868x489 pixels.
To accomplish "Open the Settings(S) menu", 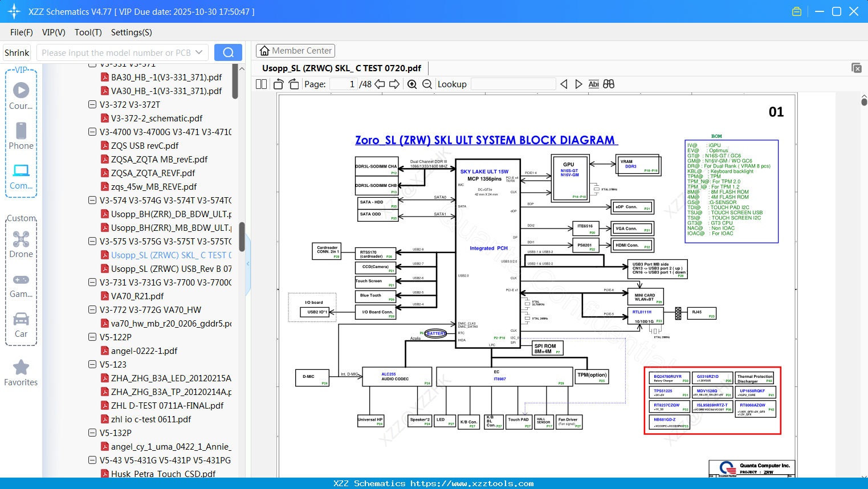I will pyautogui.click(x=132, y=32).
